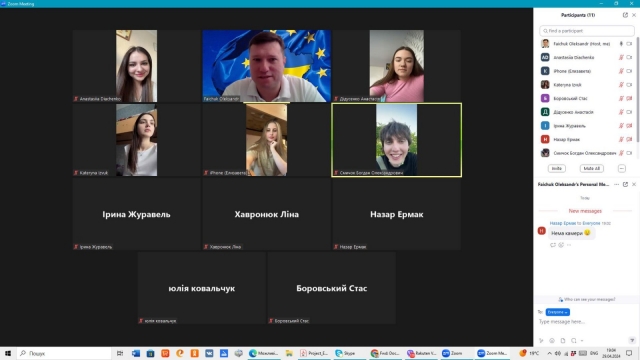Select Дідусенко Анастасія video tile
Image resolution: width=640 pixels, height=360 pixels.
(x=397, y=66)
